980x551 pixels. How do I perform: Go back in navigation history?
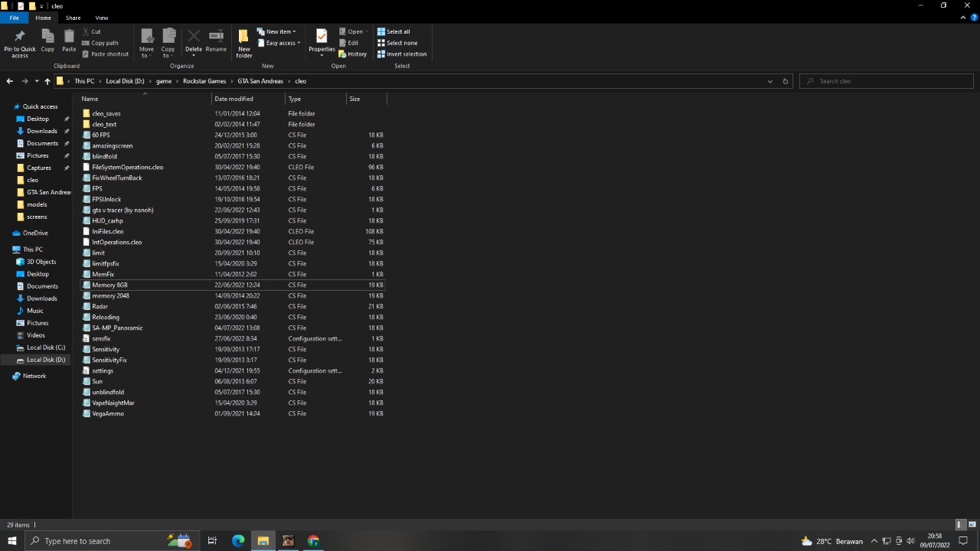pyautogui.click(x=9, y=81)
